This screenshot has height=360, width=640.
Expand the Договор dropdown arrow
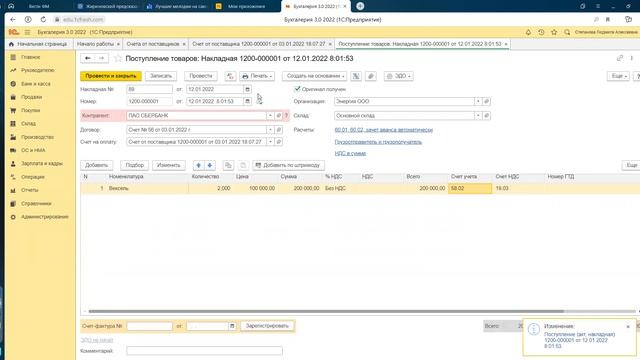tap(270, 130)
